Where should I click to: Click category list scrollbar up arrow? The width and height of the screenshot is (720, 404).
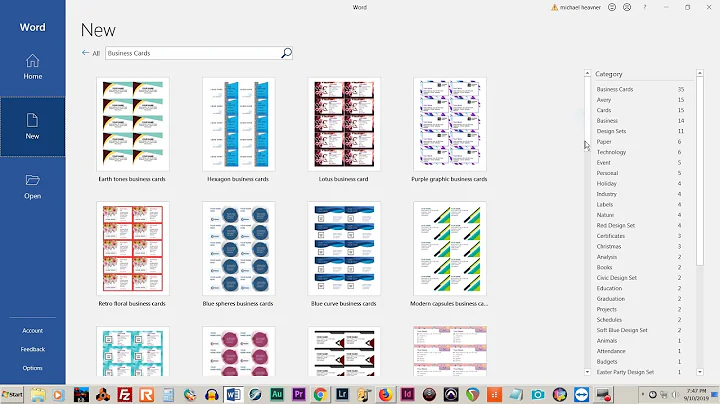700,73
